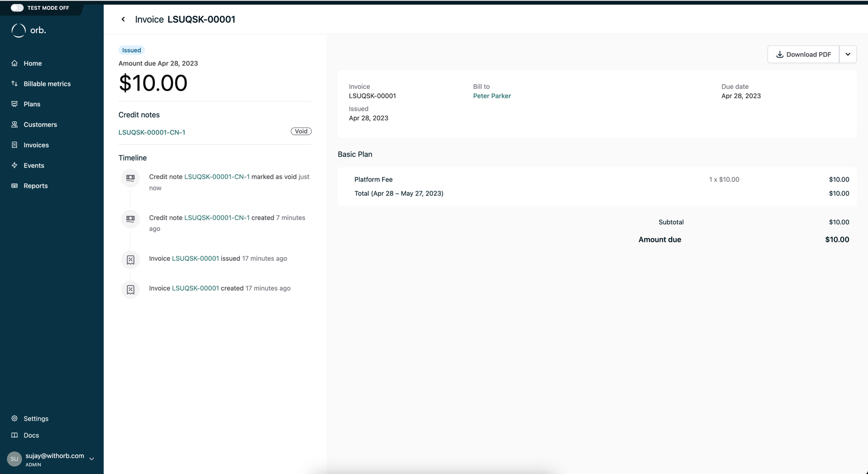The width and height of the screenshot is (868, 474).
Task: Open the Peter Parker customer link
Action: click(492, 96)
